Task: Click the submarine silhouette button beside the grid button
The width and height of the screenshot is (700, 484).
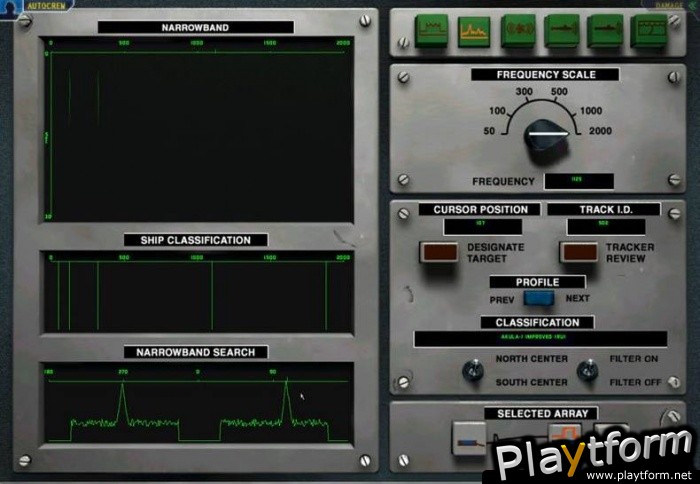Action: (x=605, y=30)
